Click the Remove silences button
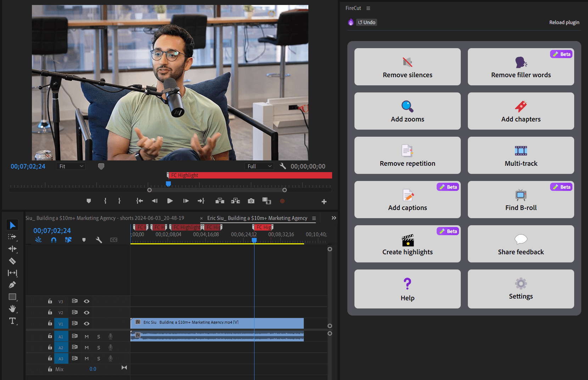588x380 pixels. [407, 67]
